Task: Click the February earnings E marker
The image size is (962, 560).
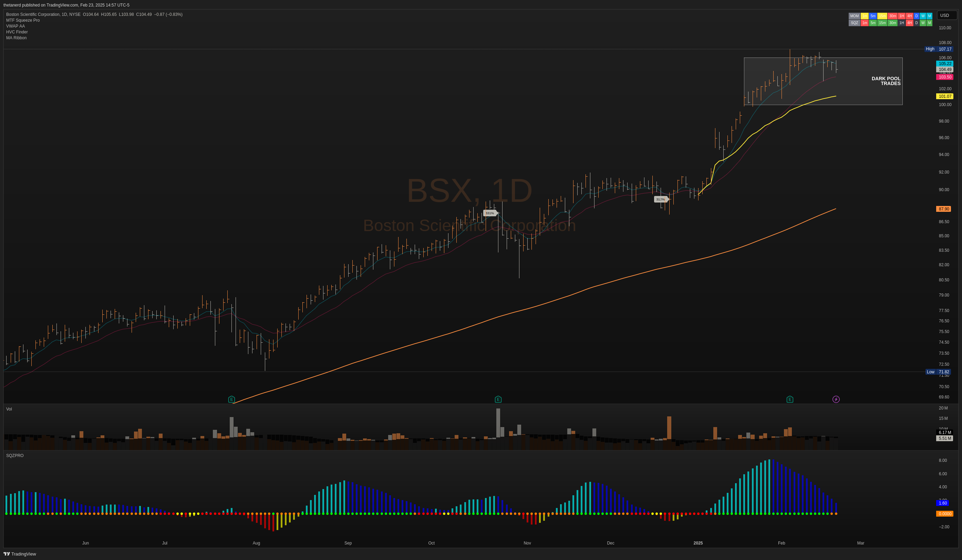Action: click(x=790, y=399)
